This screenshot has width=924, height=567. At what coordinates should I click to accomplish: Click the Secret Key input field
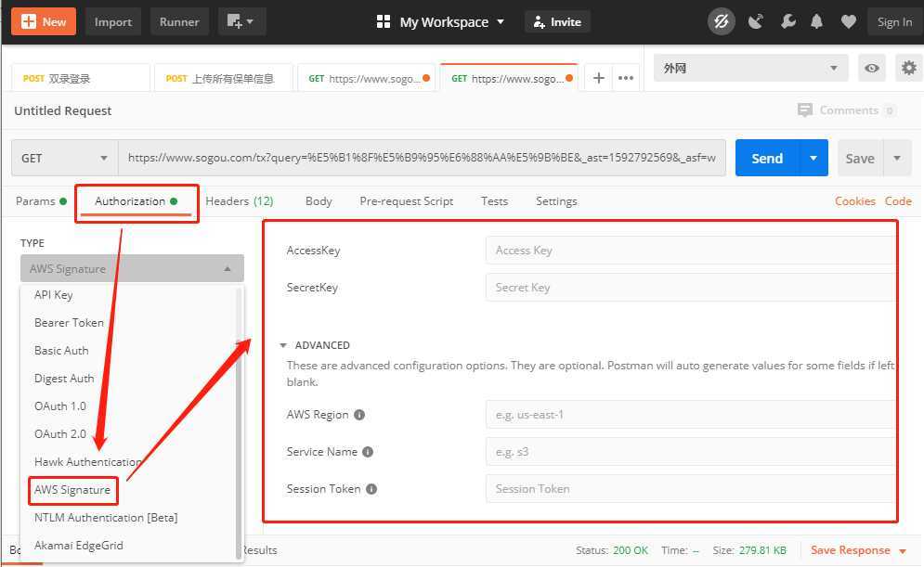pos(690,288)
